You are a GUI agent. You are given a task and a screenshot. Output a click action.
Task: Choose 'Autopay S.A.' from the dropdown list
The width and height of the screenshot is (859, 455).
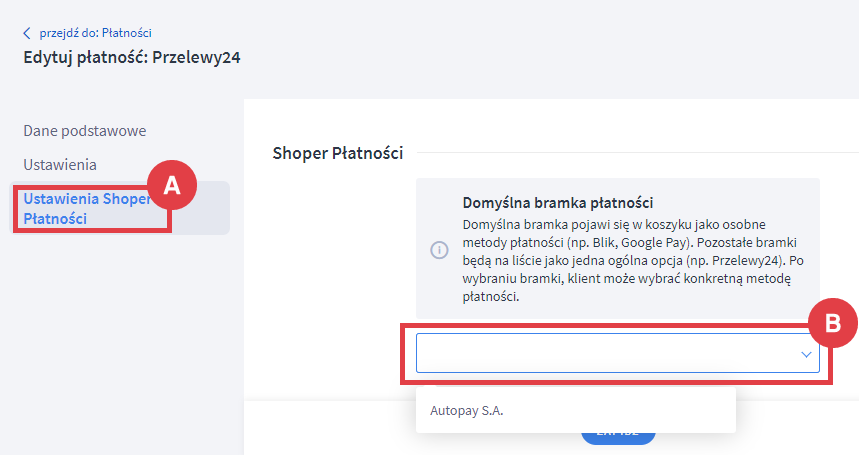467,410
